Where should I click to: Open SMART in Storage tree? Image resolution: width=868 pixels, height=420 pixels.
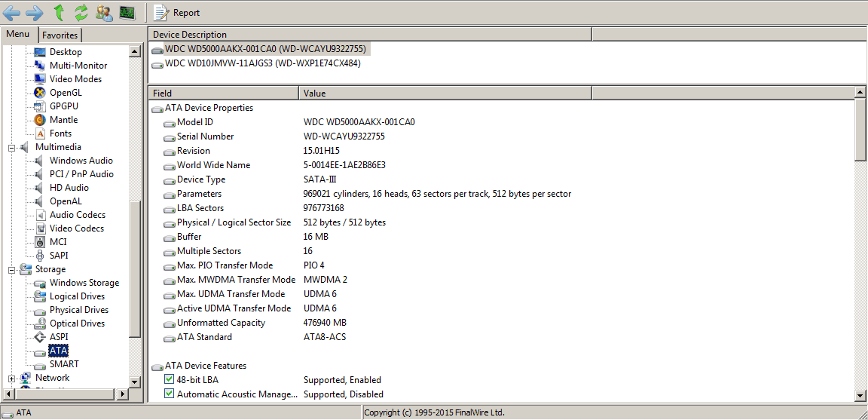pyautogui.click(x=64, y=364)
